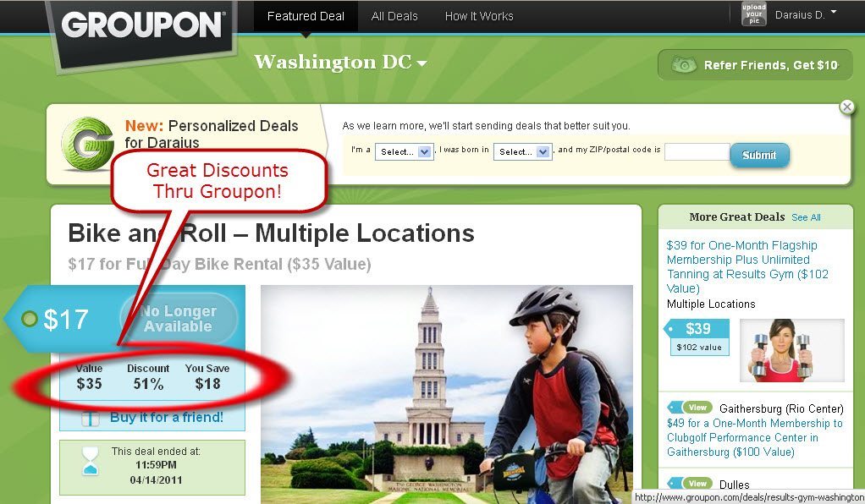The width and height of the screenshot is (865, 504).
Task: Open the See All deals link
Action: 806,217
